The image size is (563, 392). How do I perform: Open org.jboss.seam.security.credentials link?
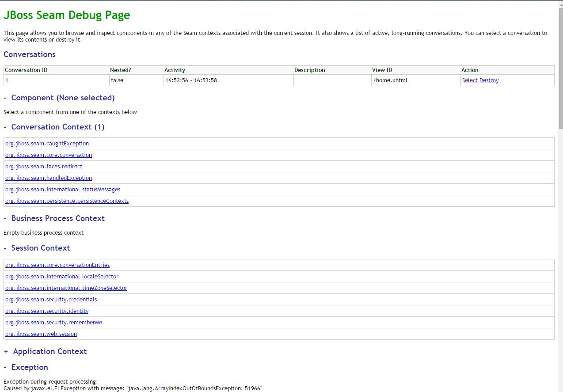pos(51,300)
